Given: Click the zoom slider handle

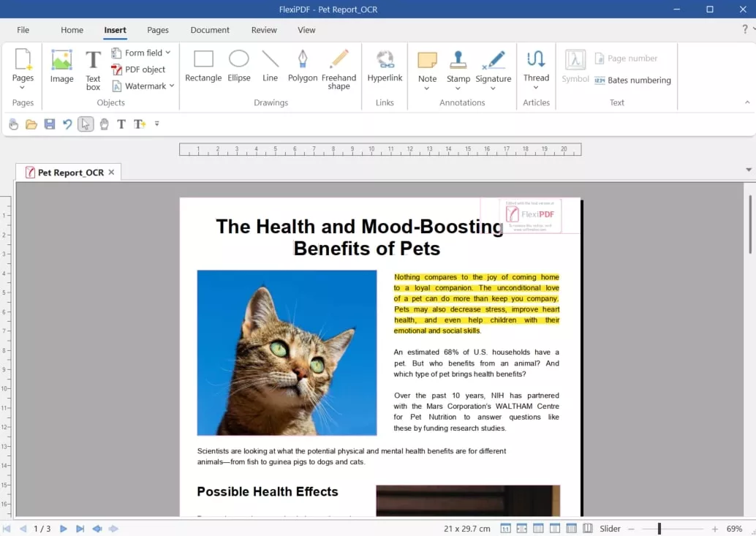Looking at the screenshot, I should point(659,529).
